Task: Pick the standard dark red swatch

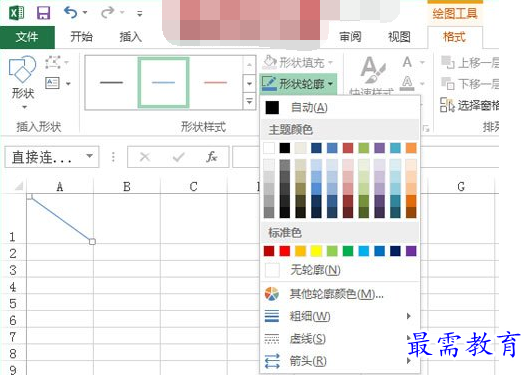Action: [x=269, y=251]
